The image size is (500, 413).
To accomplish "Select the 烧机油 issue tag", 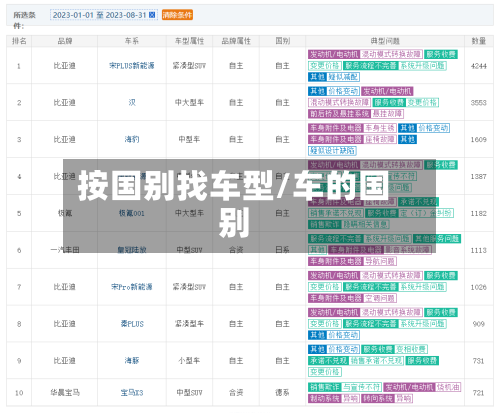I will pos(448,387).
